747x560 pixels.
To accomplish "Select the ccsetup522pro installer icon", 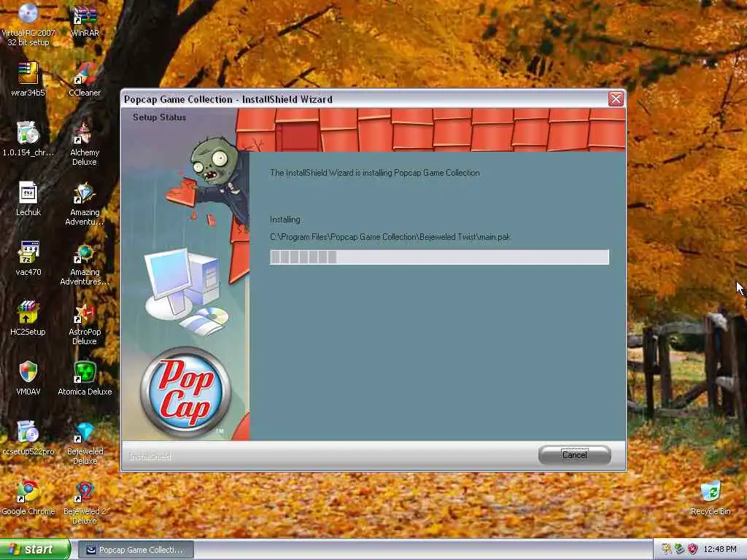I will pos(28,437).
